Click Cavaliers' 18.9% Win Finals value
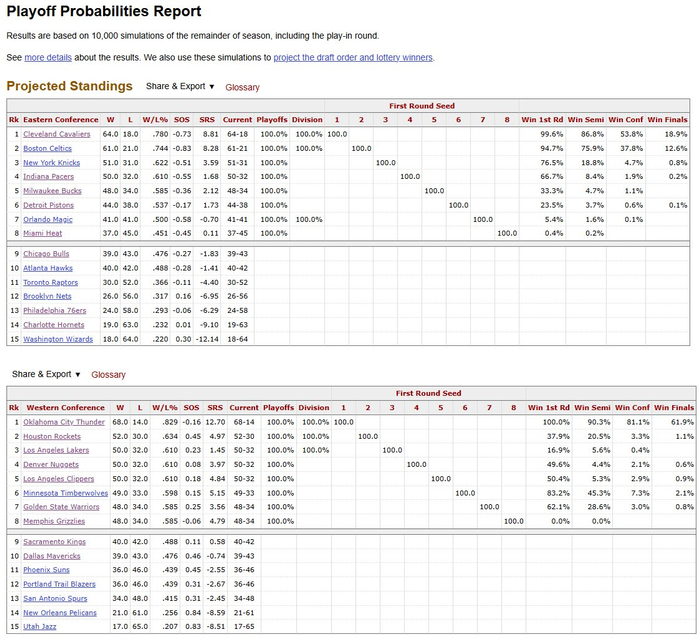Viewport: 700px width, 642px height. (x=676, y=134)
